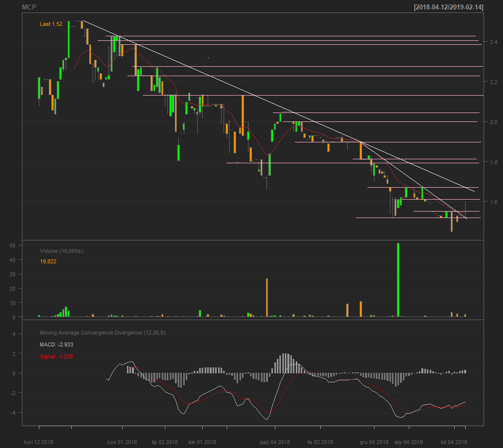Click the 10 volume axis label
The height and width of the screenshot is (448, 503).
pyautogui.click(x=12, y=303)
